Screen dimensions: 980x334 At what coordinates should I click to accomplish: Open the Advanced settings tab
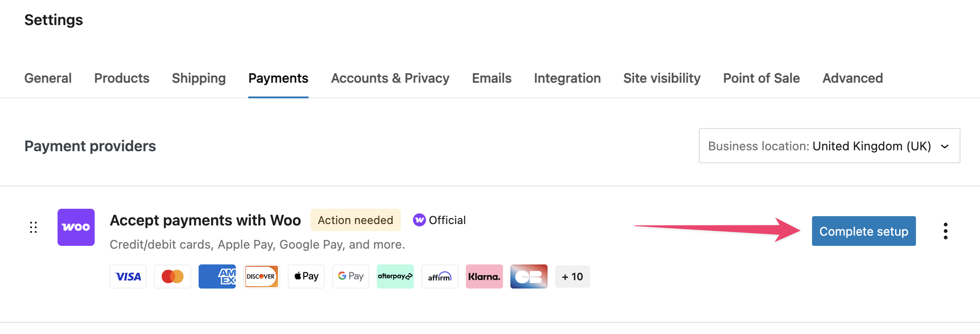pos(852,78)
